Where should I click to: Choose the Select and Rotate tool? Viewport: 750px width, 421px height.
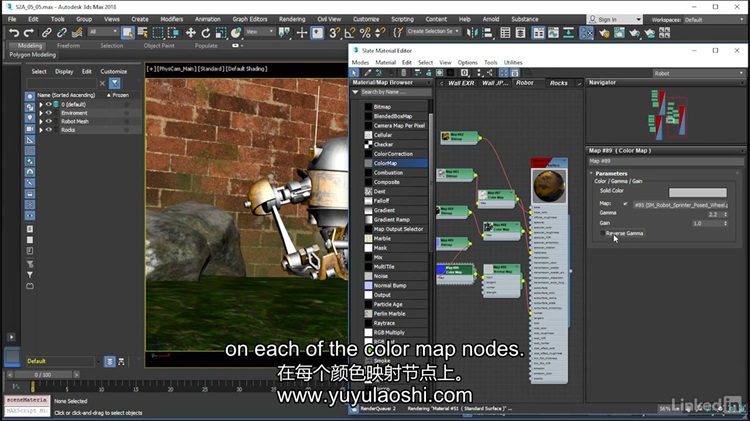point(206,33)
